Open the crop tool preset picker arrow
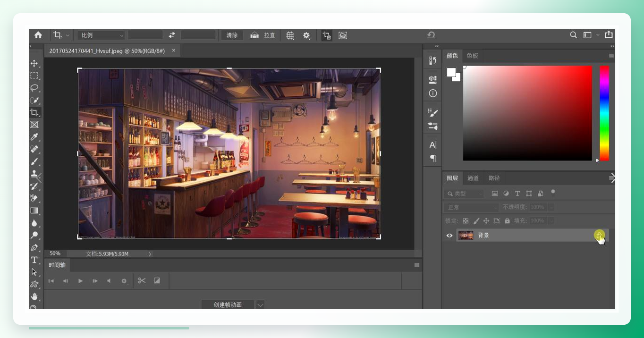This screenshot has height=338, width=644. coord(68,35)
